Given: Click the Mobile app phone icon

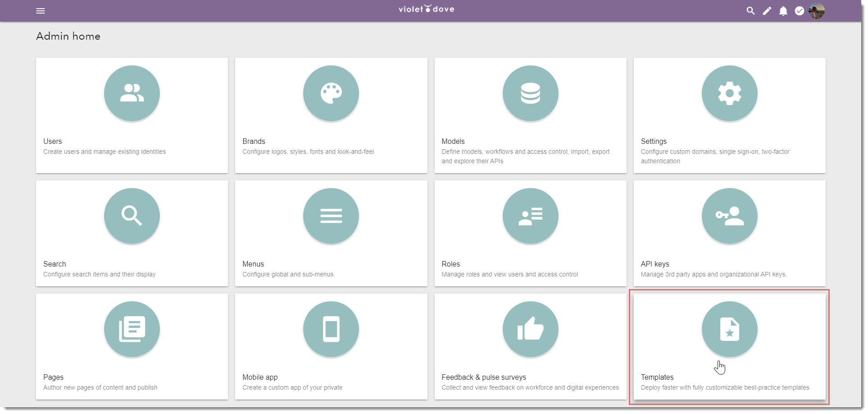Looking at the screenshot, I should tap(331, 329).
